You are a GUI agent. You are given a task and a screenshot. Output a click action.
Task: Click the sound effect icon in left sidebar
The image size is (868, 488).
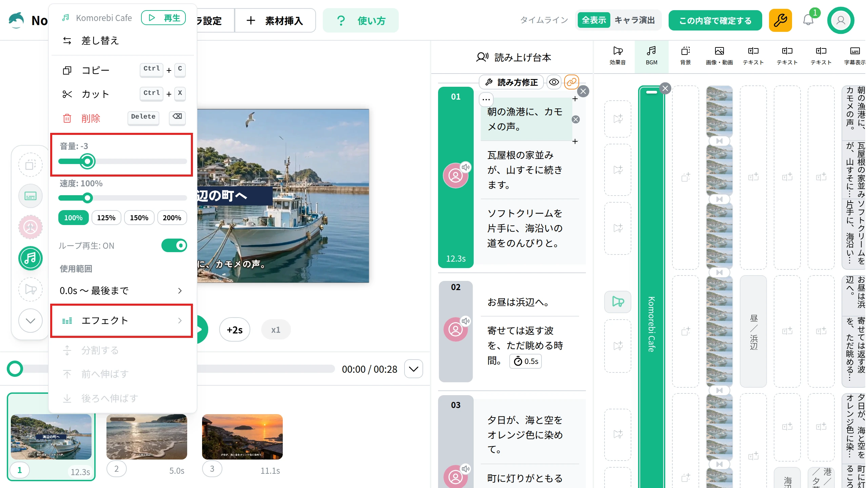point(31,289)
